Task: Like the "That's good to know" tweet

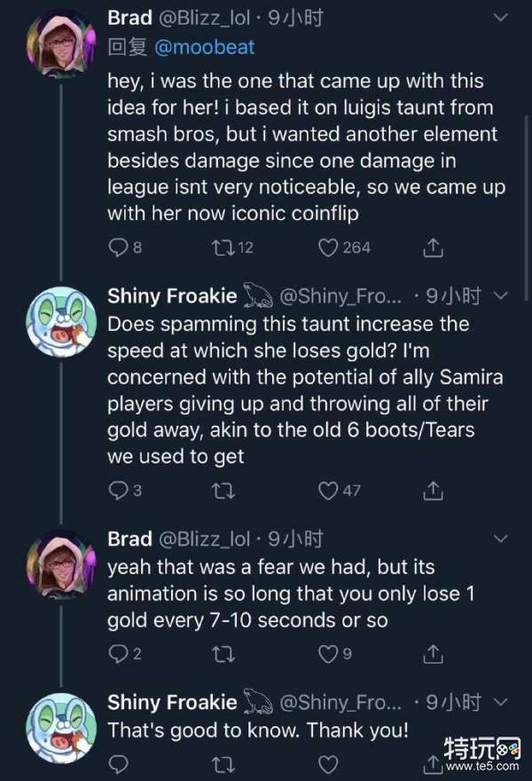Action: pos(329,763)
